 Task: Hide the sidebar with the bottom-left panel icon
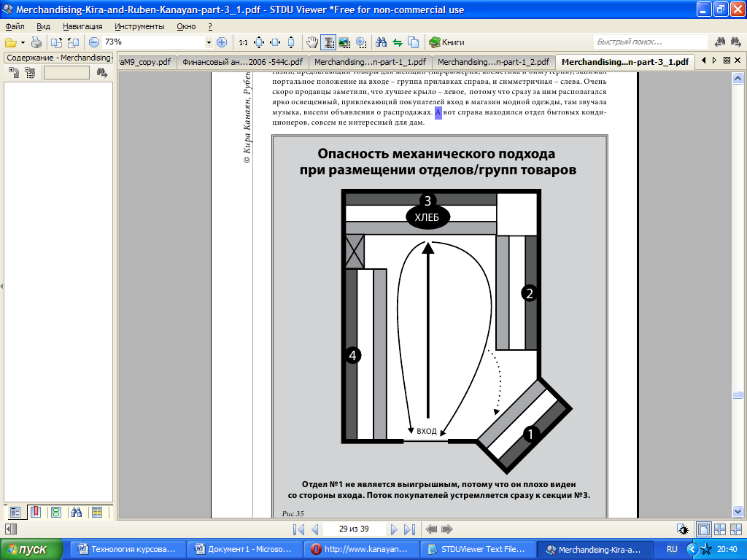click(x=11, y=529)
